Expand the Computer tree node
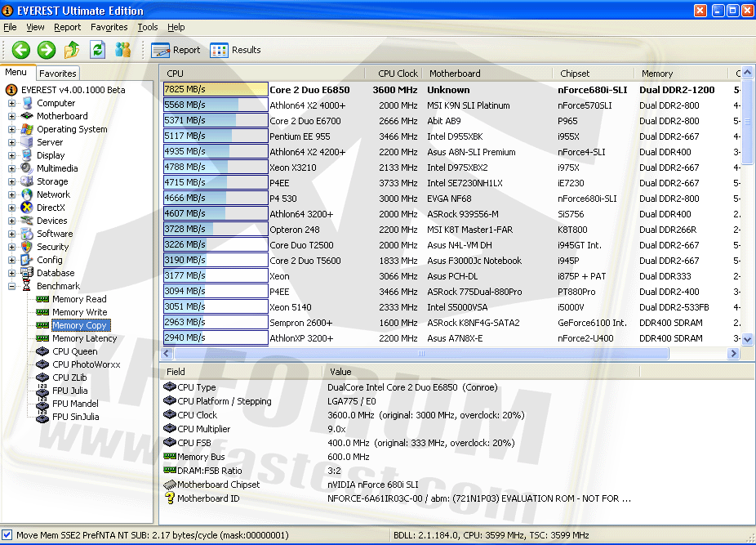756x545 pixels. point(11,103)
